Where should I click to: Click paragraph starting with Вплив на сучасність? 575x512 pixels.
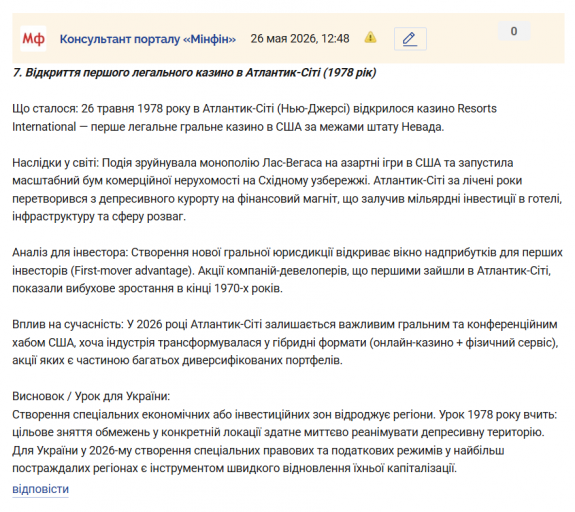point(285,342)
